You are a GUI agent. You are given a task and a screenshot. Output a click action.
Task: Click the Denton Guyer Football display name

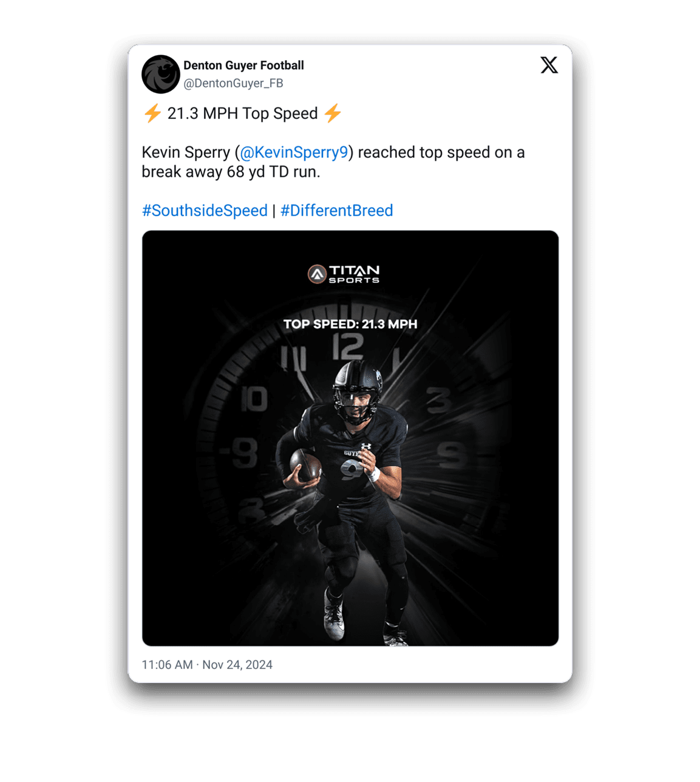coord(243,65)
